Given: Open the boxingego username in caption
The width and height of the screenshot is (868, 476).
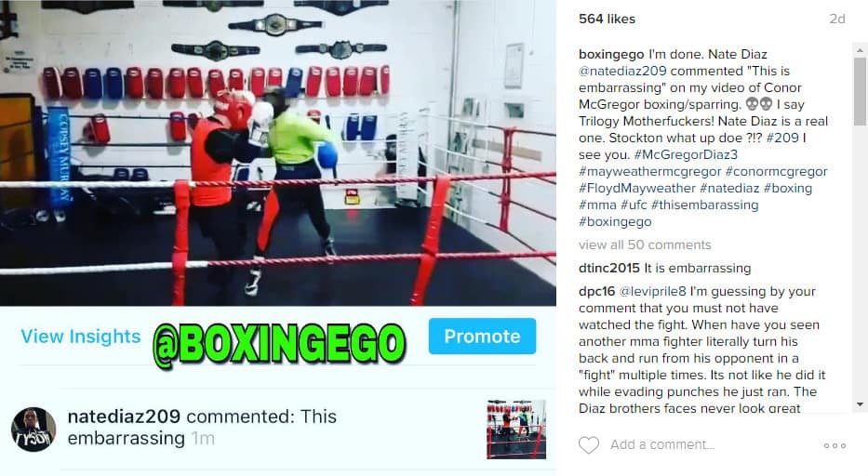Looking at the screenshot, I should click(611, 54).
